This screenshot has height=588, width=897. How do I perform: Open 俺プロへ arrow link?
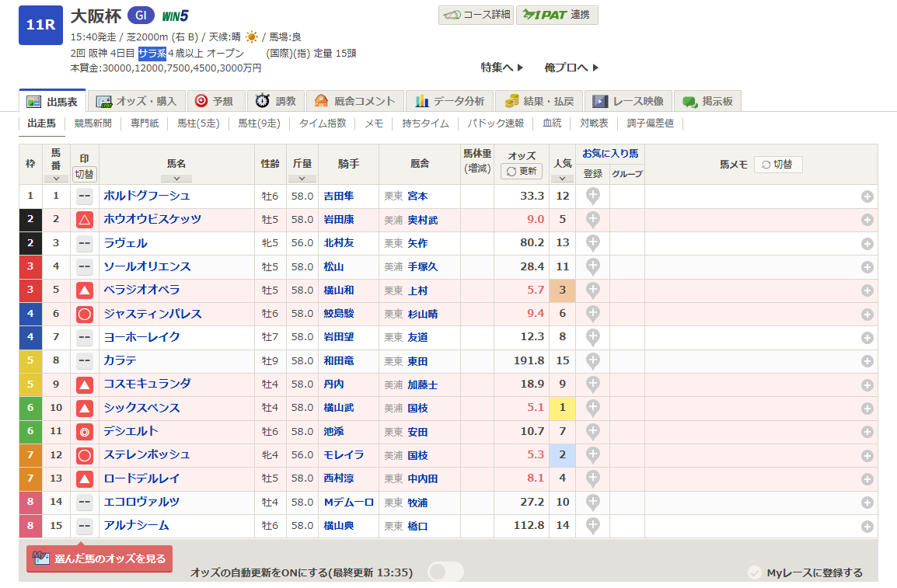(571, 68)
